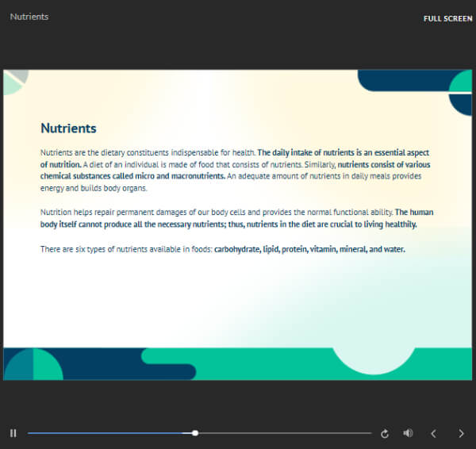Pause the presentation playback
The height and width of the screenshot is (449, 476).
[13, 433]
